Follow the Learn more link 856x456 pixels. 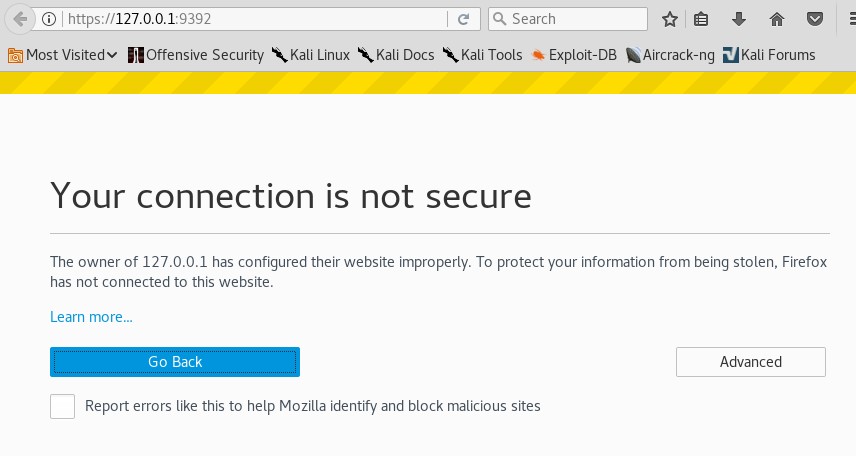point(91,317)
